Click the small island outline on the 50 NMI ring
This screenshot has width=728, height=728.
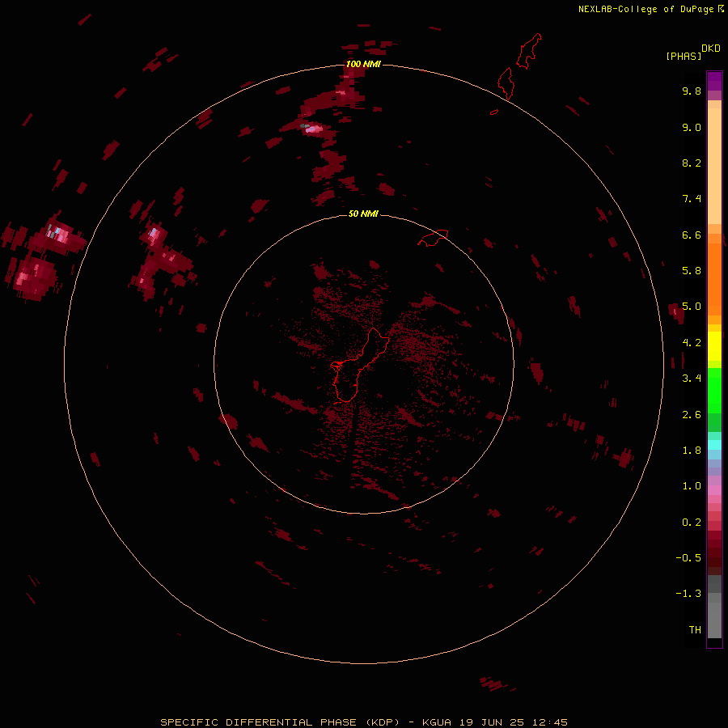pos(433,238)
